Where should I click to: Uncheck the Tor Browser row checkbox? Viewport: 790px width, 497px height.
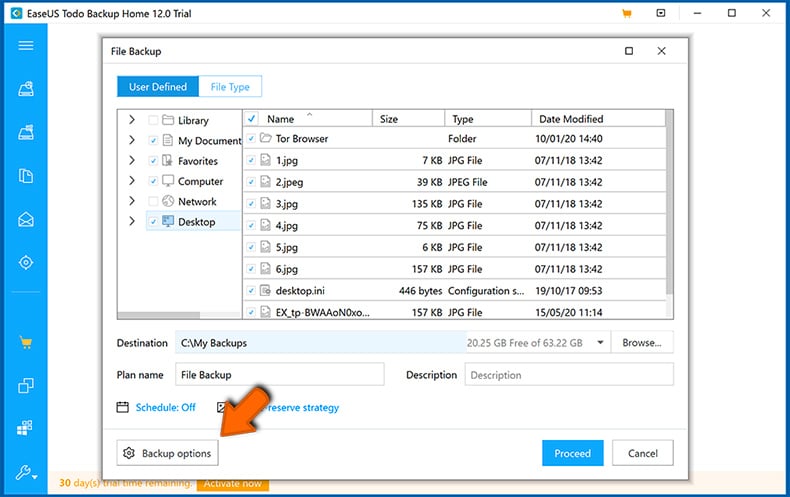pos(251,138)
